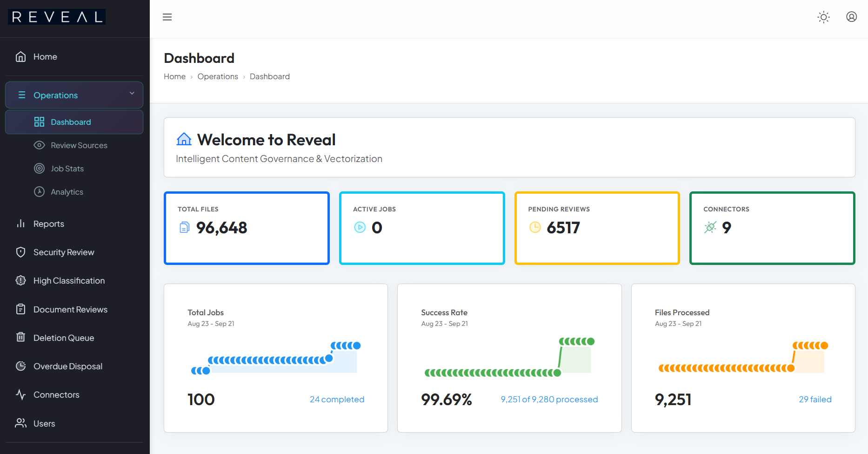Click 'Intelligent Content Governance & Vectorization' subtitle
868x454 pixels.
pos(279,159)
